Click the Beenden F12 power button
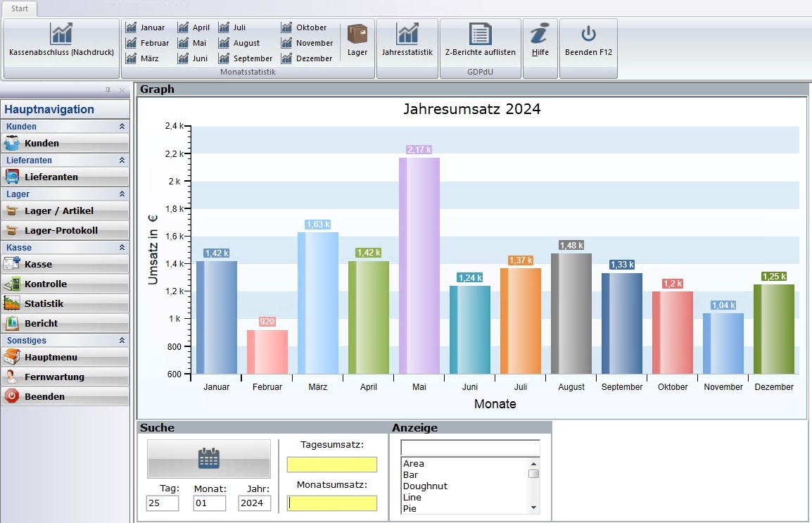The width and height of the screenshot is (812, 523). [588, 48]
